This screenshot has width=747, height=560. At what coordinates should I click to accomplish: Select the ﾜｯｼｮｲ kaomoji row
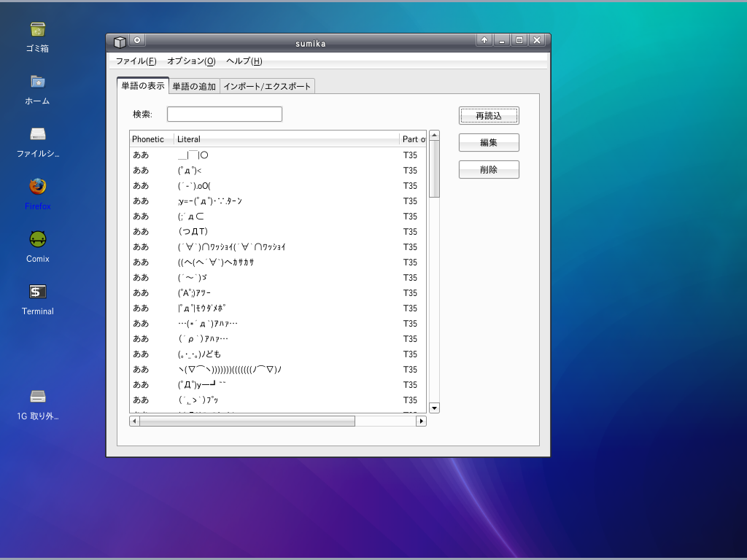pyautogui.click(x=278, y=246)
